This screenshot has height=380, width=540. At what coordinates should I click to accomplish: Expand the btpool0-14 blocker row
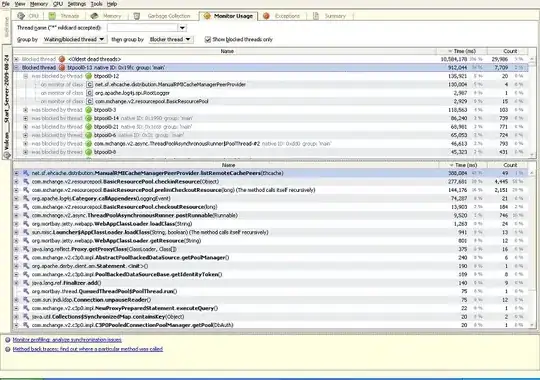click(25, 118)
